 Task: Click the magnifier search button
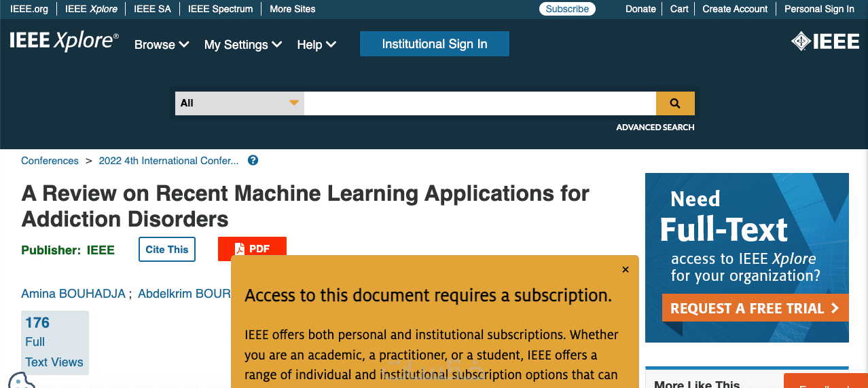pos(675,103)
